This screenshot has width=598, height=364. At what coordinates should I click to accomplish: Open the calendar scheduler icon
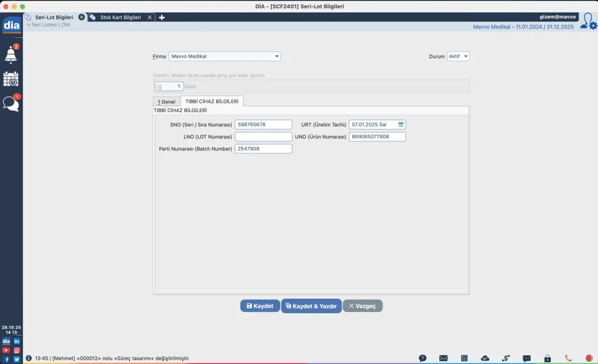(x=11, y=79)
